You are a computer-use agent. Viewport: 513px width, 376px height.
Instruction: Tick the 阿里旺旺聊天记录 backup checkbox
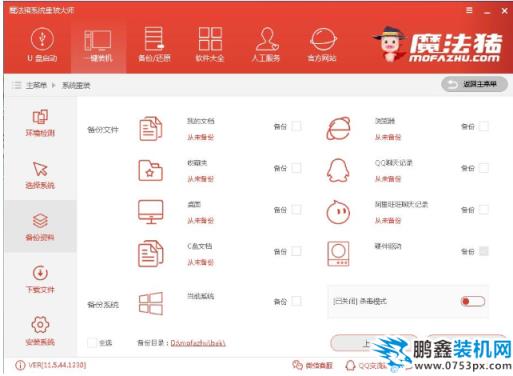click(484, 210)
